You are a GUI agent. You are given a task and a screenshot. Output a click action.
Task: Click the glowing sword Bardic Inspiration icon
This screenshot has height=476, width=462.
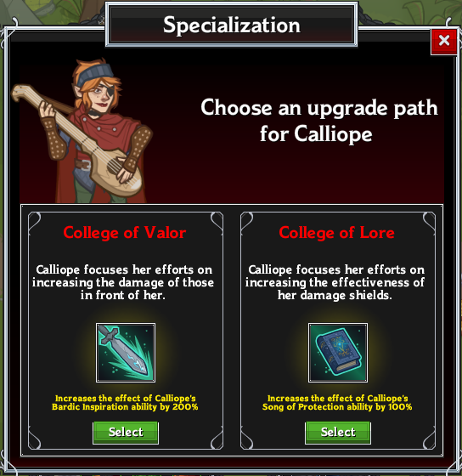[x=126, y=353]
